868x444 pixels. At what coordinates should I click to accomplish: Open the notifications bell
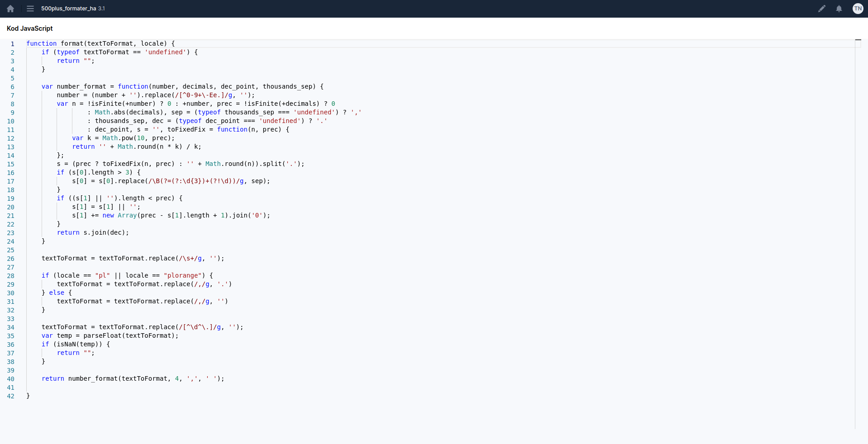click(x=839, y=9)
